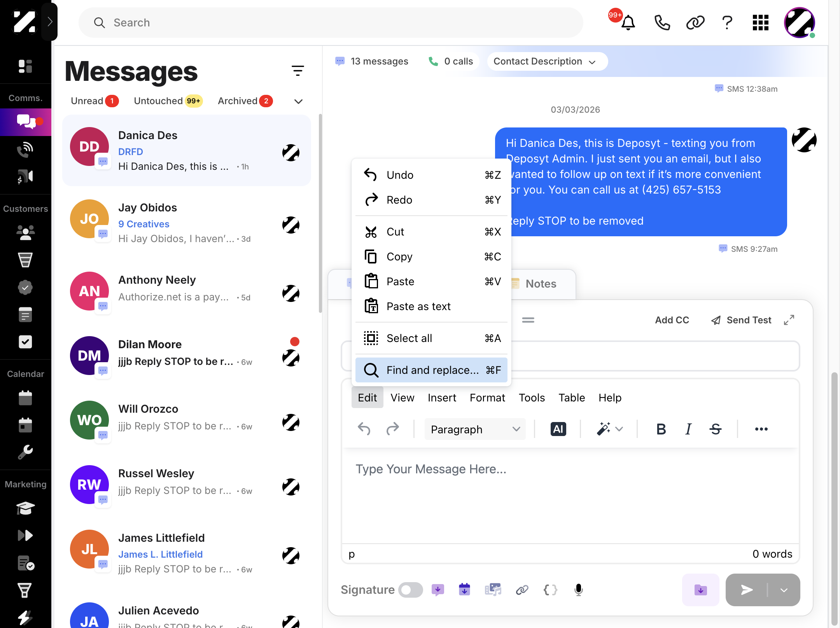Viewport: 840px width, 628px height.
Task: Open the apps grid icon
Action: [761, 23]
